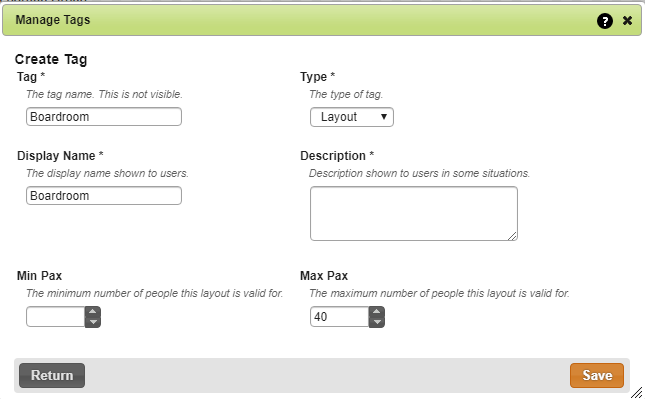Click inside the Description text area
The height and width of the screenshot is (399, 645).
tap(414, 213)
